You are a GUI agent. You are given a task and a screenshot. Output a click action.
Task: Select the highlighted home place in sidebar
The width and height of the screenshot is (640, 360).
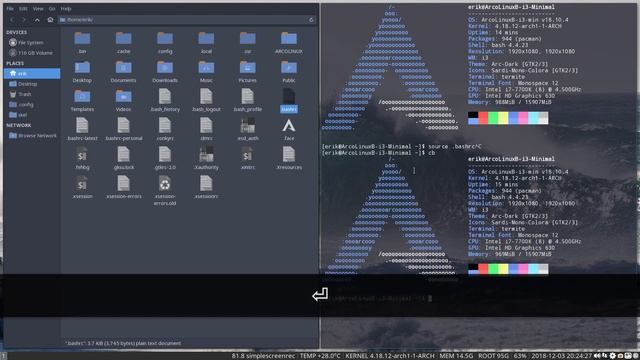[32, 73]
